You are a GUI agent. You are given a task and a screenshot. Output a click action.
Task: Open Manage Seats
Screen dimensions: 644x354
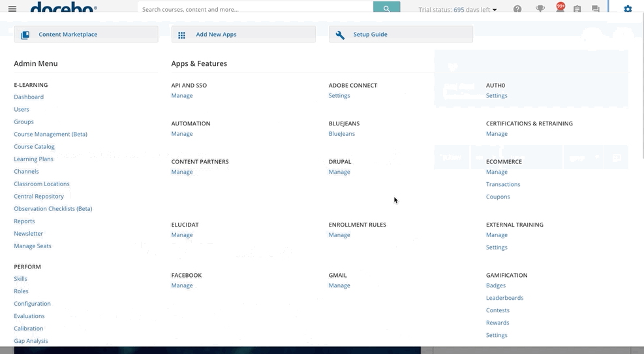coord(33,246)
